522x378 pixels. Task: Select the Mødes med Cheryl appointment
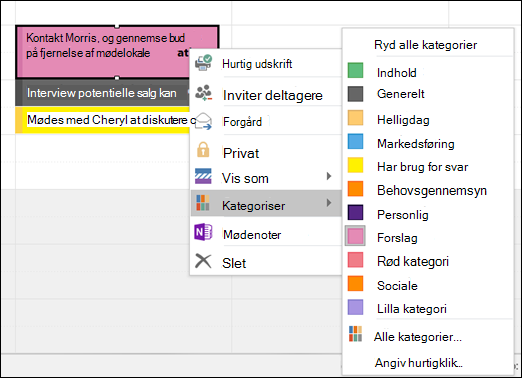tap(103, 120)
